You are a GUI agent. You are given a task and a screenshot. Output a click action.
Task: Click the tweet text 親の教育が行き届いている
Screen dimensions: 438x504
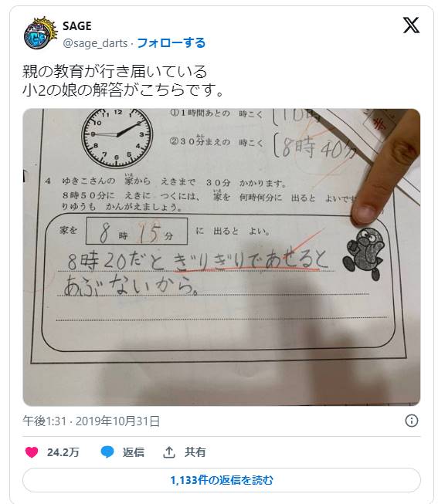click(115, 71)
